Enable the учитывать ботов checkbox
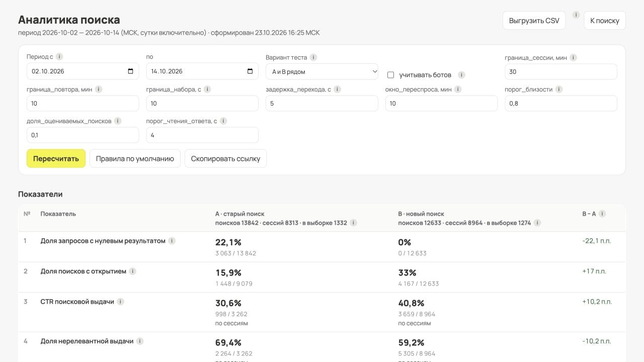Image resolution: width=644 pixels, height=362 pixels. coord(390,75)
